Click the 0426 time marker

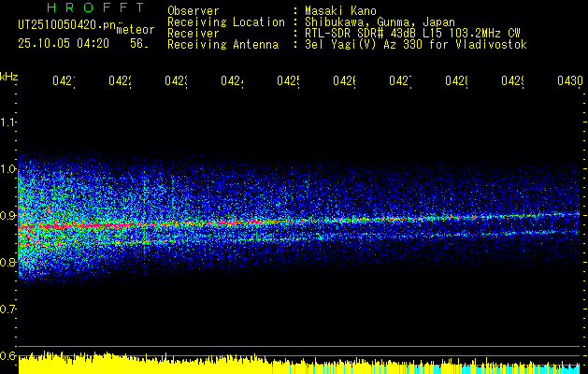[x=344, y=81]
